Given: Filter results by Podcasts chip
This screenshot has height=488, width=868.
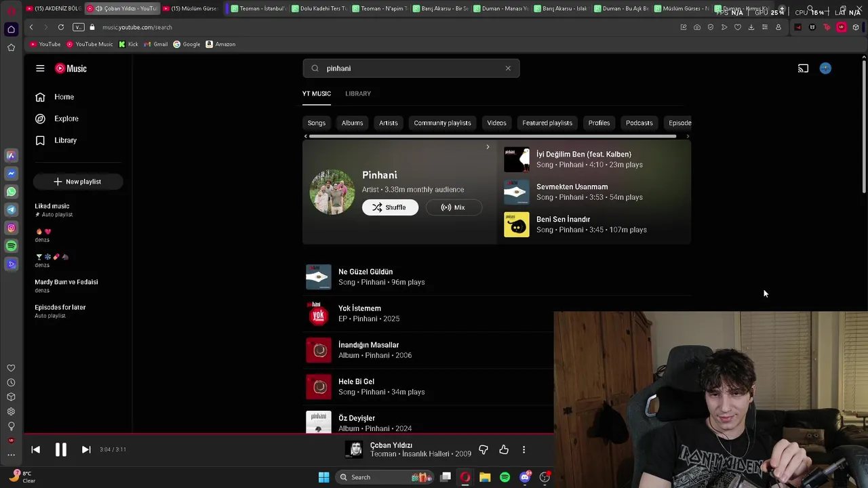Looking at the screenshot, I should tap(639, 123).
